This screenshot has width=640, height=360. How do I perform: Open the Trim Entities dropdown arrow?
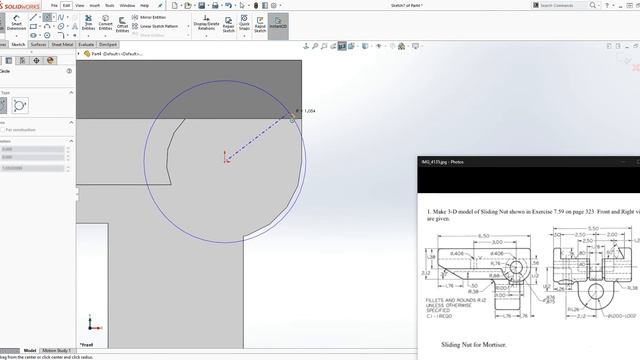[88, 36]
